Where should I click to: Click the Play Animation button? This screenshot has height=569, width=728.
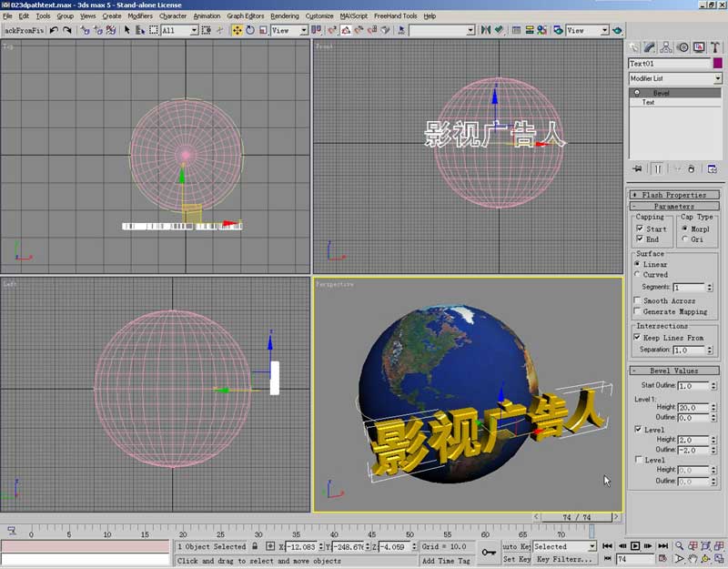[x=636, y=546]
